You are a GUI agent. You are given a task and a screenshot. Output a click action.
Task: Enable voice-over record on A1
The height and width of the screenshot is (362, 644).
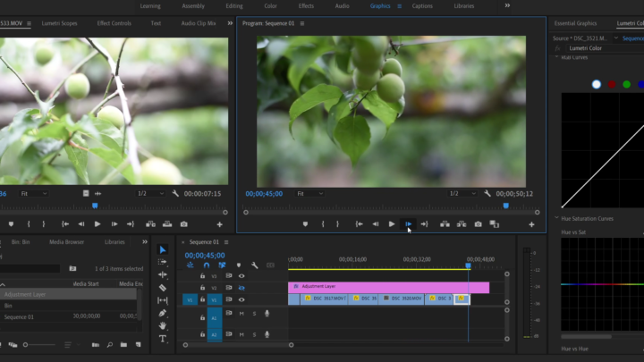coord(267,314)
